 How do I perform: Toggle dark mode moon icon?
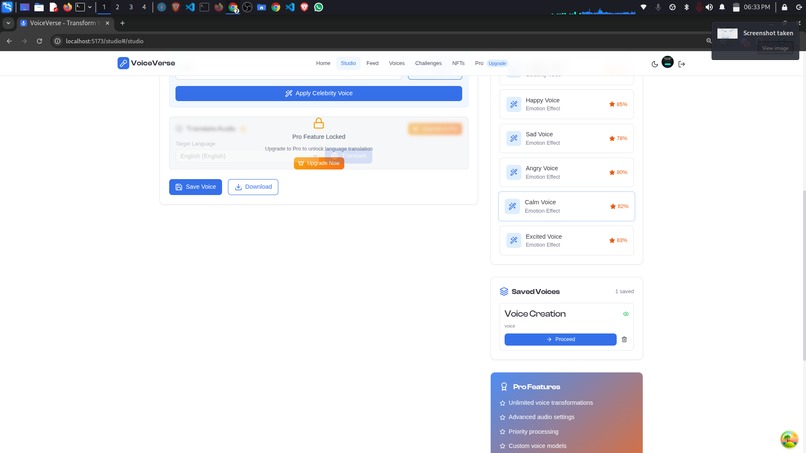(x=654, y=64)
